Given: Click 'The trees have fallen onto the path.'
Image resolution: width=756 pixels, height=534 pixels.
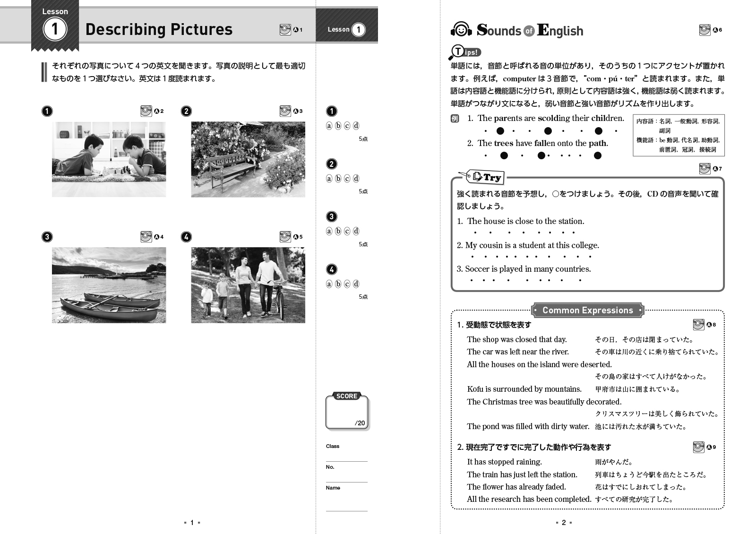Looking at the screenshot, I should coord(543,143).
